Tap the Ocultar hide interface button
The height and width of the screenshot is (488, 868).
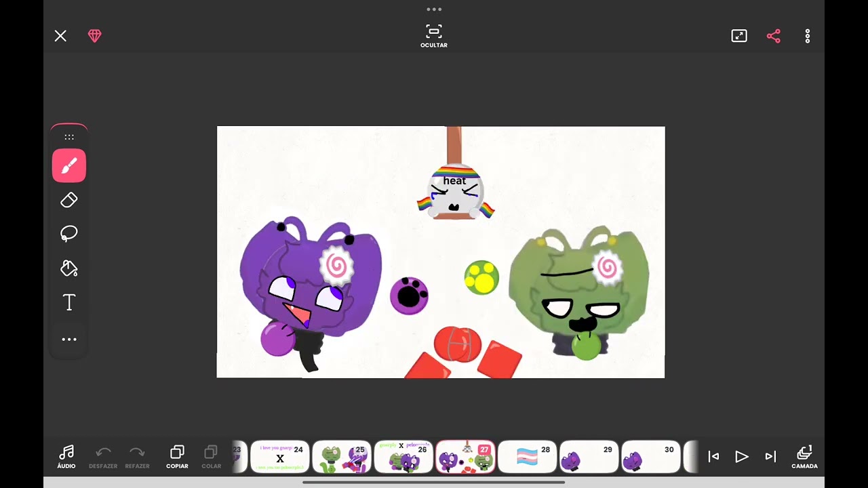coord(434,36)
